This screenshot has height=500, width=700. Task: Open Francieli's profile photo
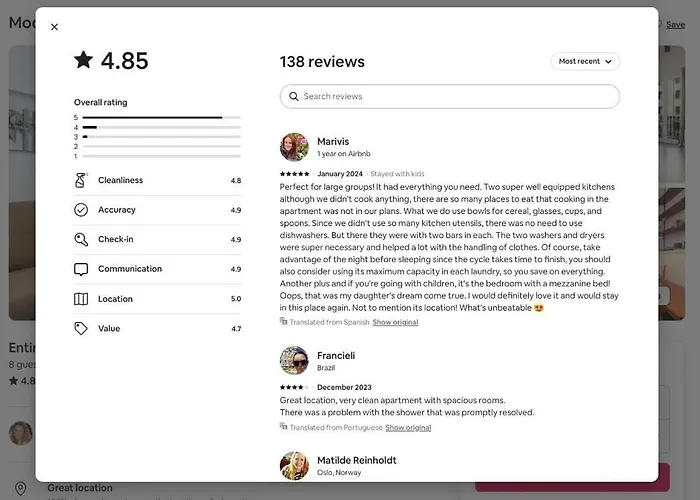coord(294,360)
